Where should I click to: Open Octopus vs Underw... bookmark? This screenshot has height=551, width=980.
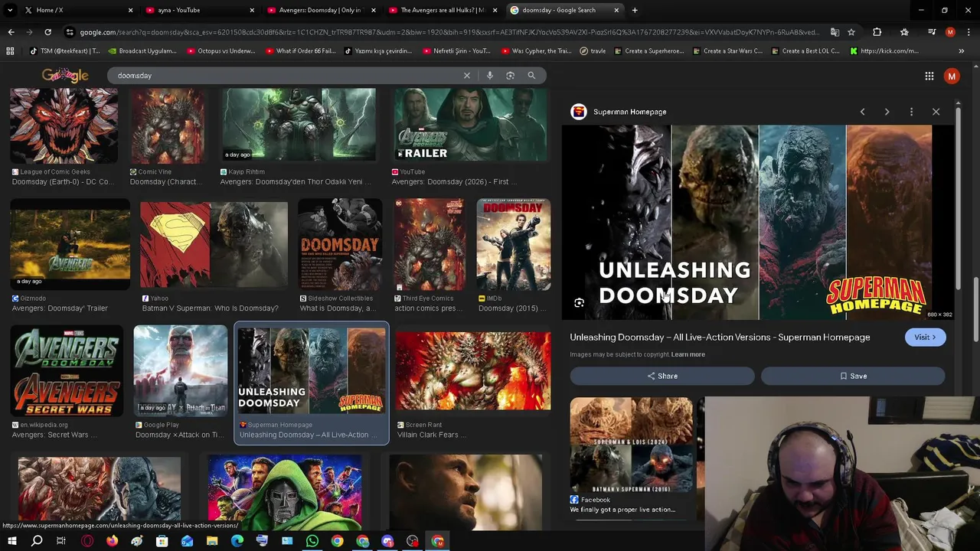coord(220,51)
